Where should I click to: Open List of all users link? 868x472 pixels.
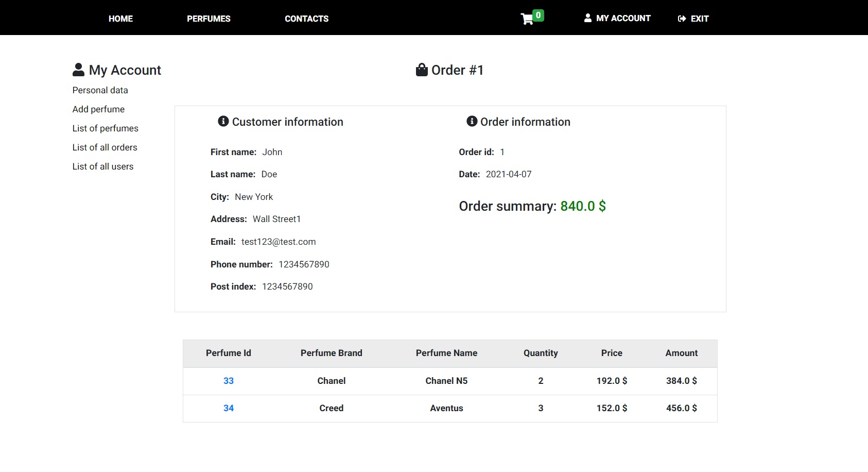tap(103, 166)
